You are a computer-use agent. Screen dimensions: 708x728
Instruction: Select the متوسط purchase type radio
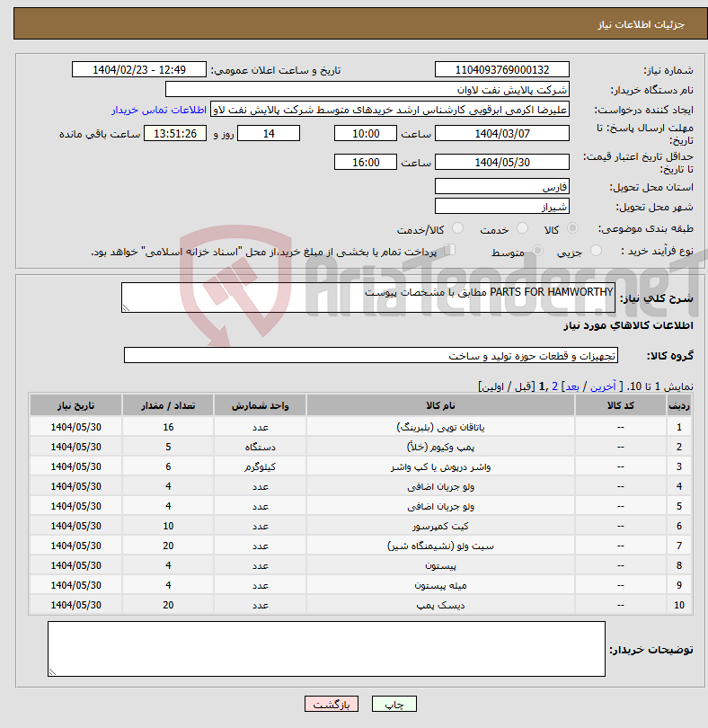click(x=537, y=251)
